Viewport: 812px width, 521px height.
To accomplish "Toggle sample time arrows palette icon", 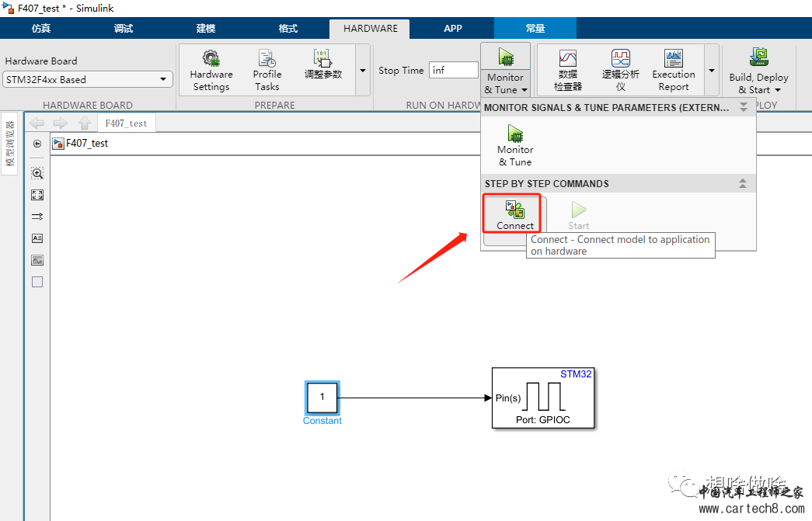I will pos(37,217).
